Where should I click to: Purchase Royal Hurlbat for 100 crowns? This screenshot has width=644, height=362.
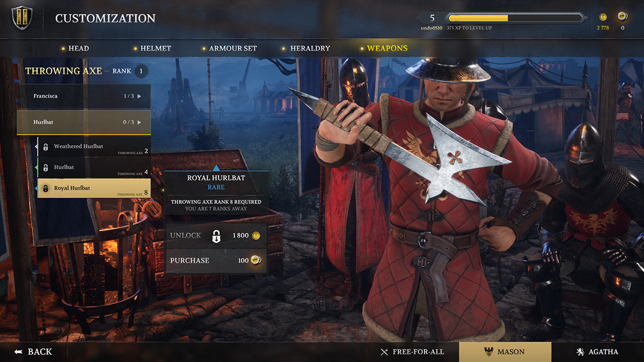[216, 261]
